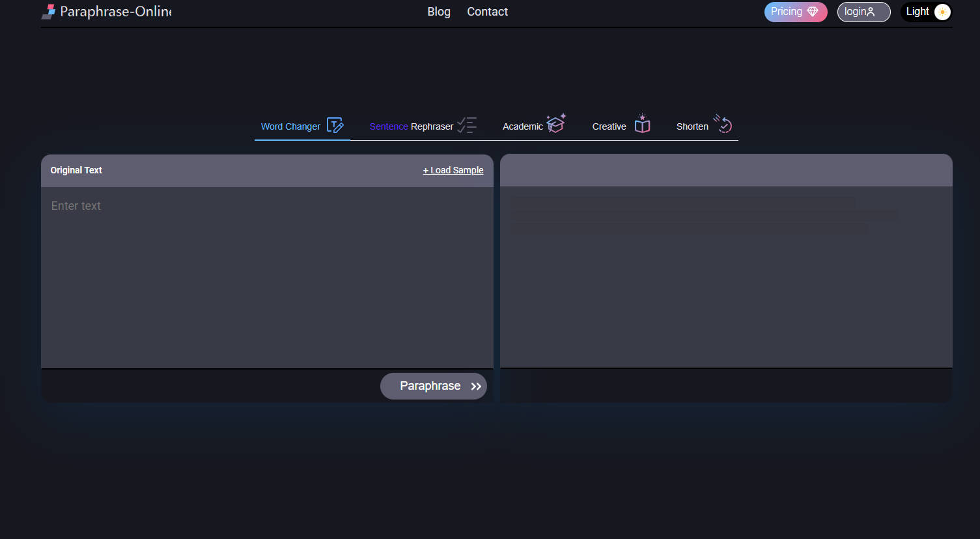
Task: Open the Shorten mode tab
Action: (x=692, y=126)
